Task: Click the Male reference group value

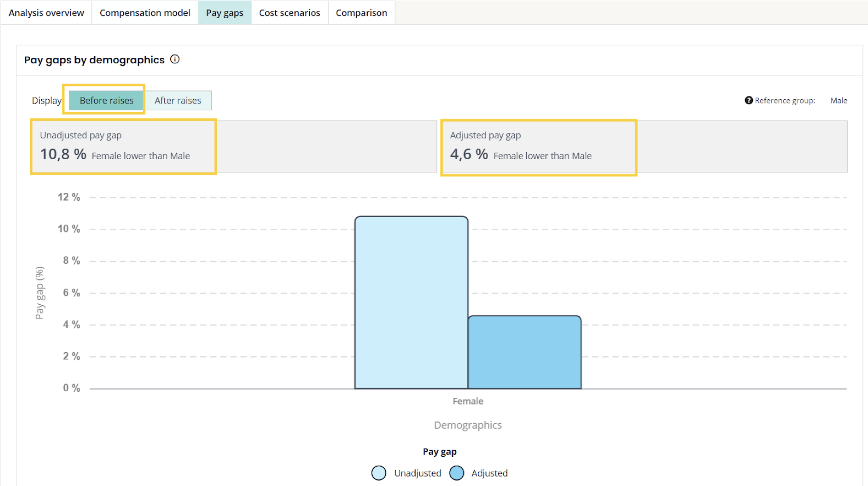Action: click(x=838, y=101)
